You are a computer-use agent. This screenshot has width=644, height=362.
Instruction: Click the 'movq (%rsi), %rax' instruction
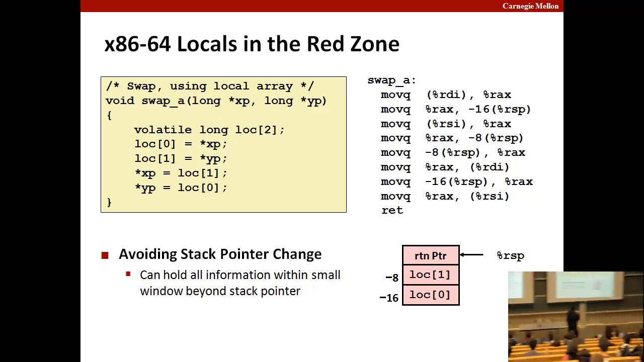coord(446,124)
